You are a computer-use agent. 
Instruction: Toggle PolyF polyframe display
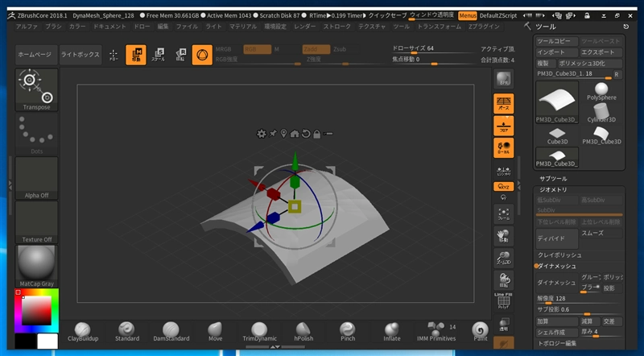504,302
